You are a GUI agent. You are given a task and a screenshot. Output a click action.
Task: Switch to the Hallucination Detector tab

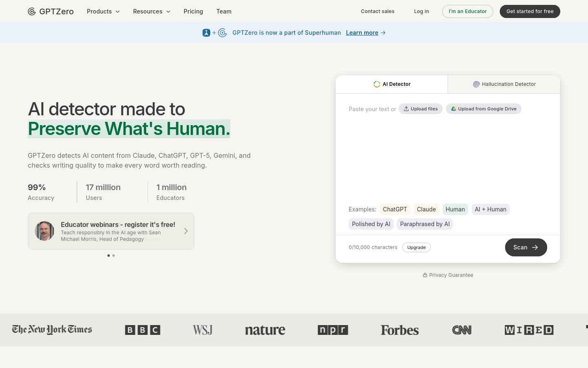point(504,84)
